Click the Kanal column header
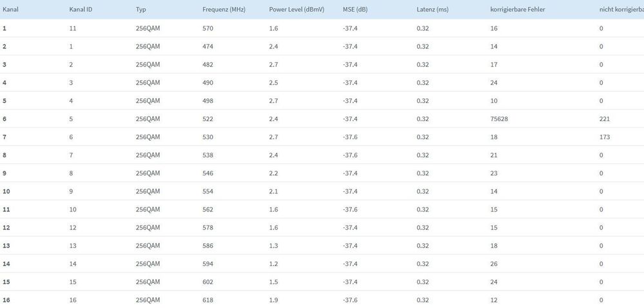644x308 pixels. (11, 10)
